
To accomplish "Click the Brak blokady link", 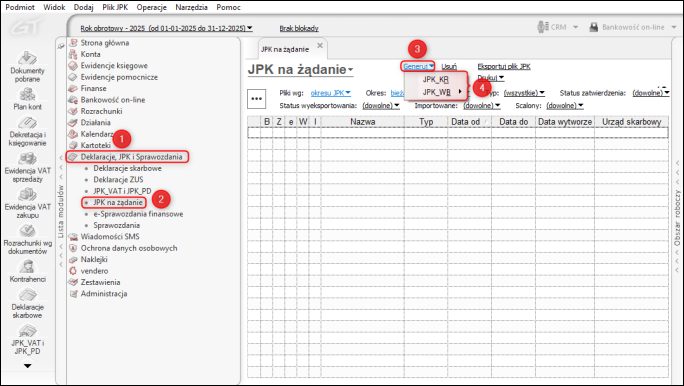I will pos(299,28).
